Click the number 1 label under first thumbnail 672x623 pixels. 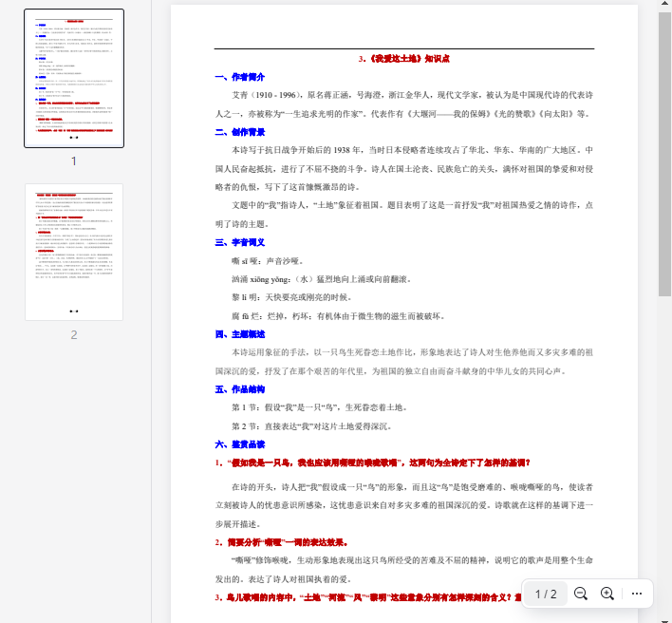pos(74,160)
